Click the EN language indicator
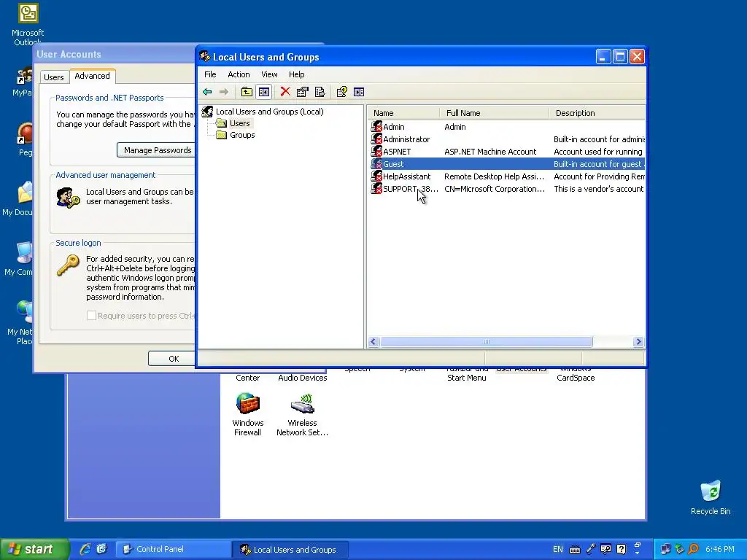This screenshot has width=747, height=560. pos(558,549)
